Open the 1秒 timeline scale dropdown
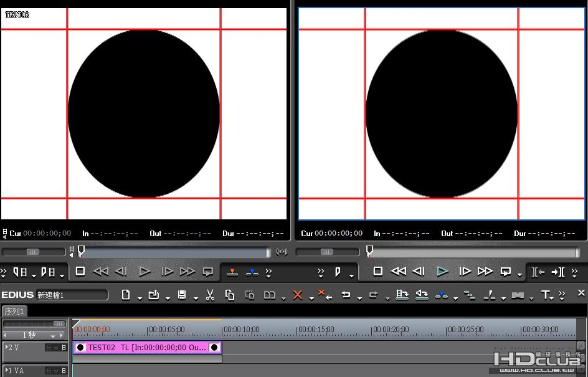Viewport: 588px width, 377px height. tap(53, 336)
